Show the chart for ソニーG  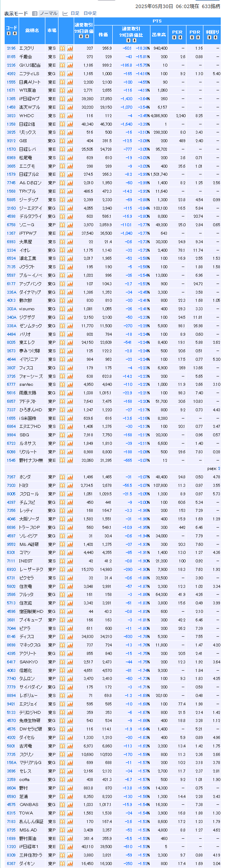pyautogui.click(x=70, y=225)
